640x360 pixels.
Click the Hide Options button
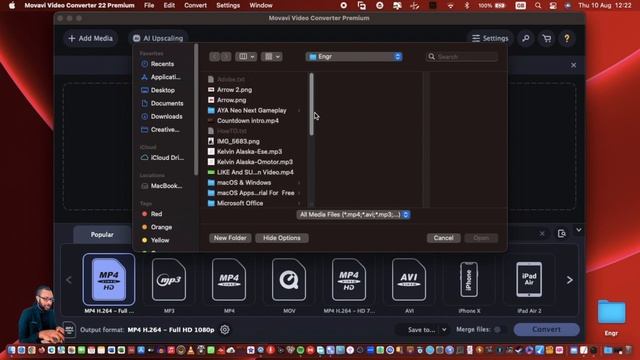tap(282, 238)
